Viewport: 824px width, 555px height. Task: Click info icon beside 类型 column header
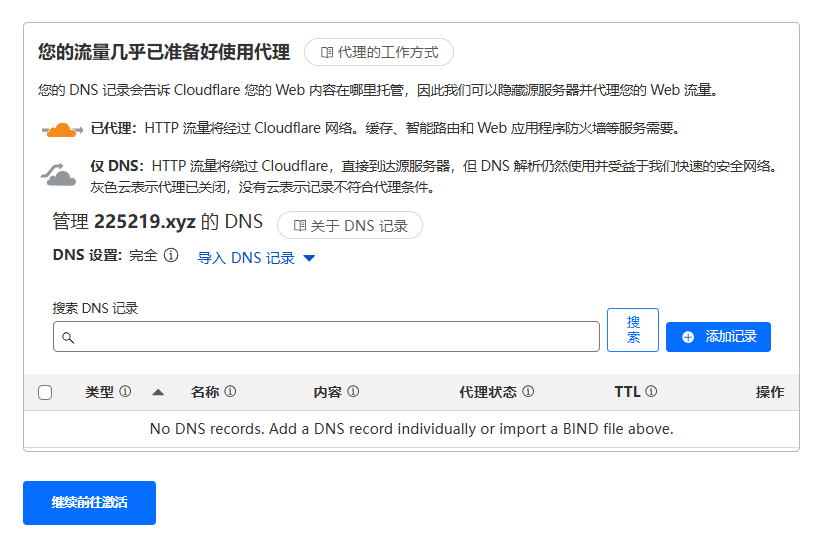pos(125,392)
